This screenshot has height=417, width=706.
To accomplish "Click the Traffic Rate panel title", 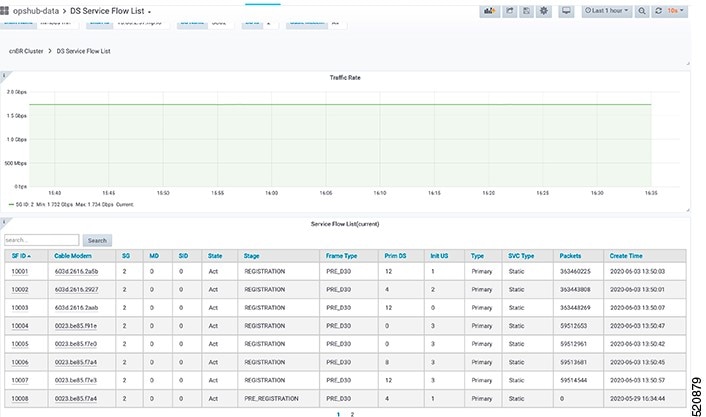I will click(345, 77).
